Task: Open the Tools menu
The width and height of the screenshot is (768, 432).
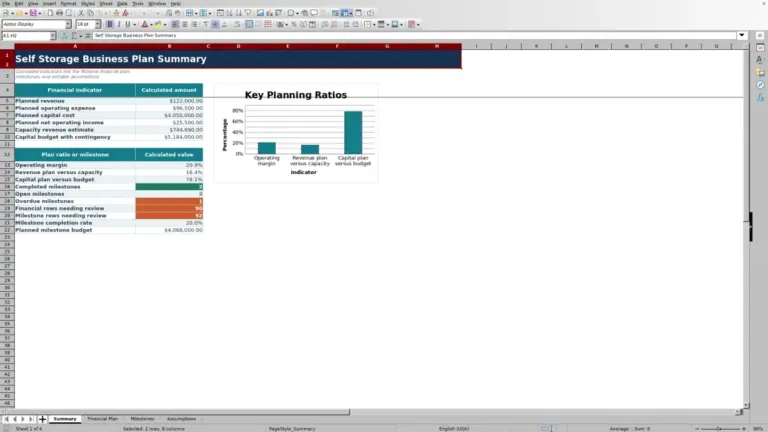Action: (x=138, y=3)
